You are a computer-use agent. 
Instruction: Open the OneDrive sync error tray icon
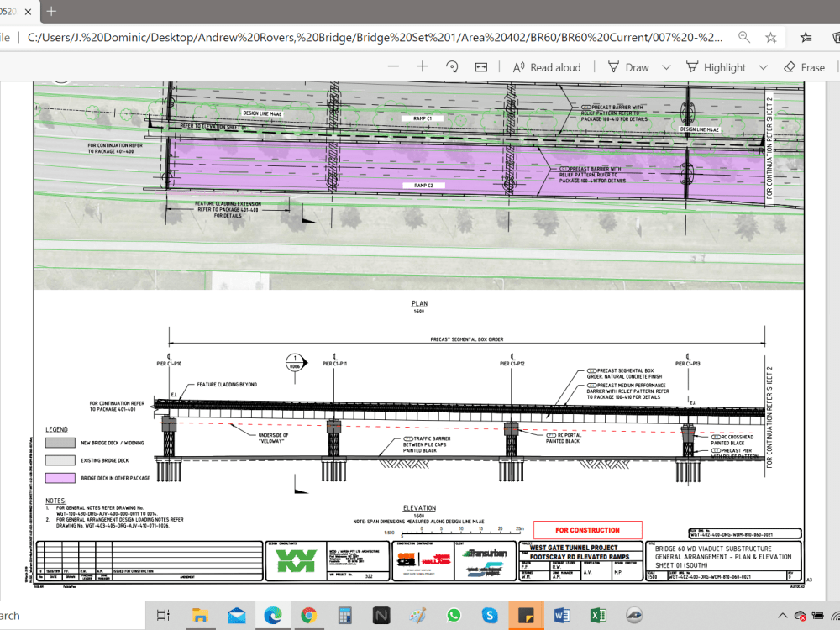tap(800, 616)
